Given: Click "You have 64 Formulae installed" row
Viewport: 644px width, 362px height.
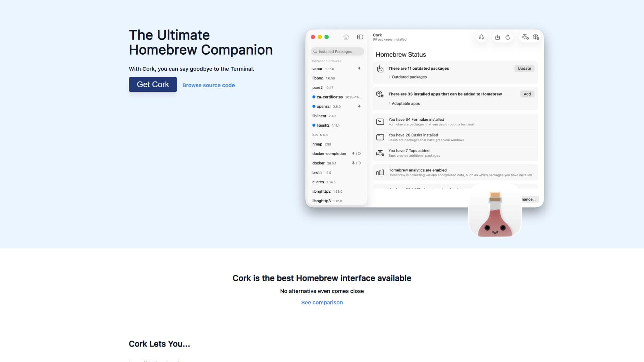Looking at the screenshot, I should [455, 122].
